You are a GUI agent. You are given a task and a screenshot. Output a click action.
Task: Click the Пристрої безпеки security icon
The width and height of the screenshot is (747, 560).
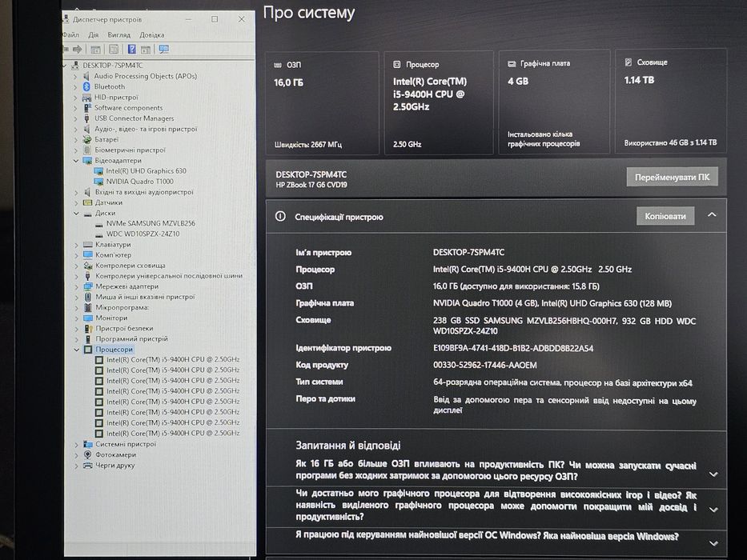coord(88,328)
